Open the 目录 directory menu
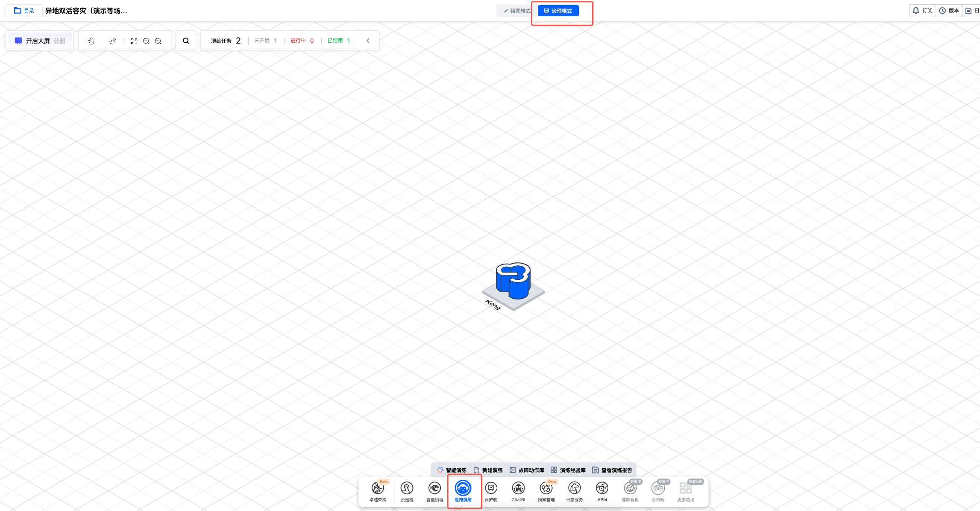Viewport: 980px width, 511px height. pos(24,11)
